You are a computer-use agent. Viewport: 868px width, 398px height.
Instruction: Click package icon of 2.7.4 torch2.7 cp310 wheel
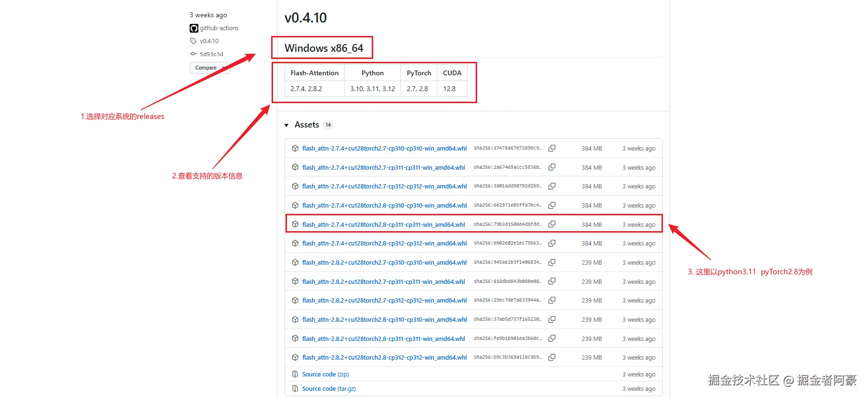point(295,148)
